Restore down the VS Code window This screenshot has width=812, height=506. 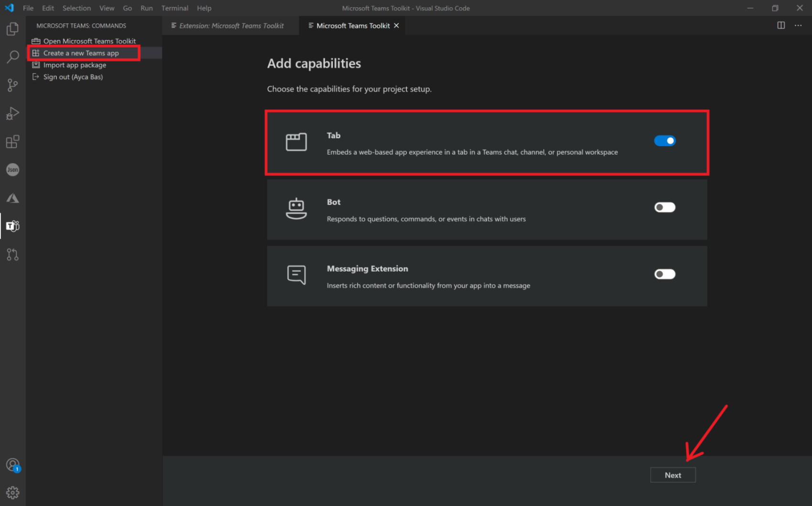(775, 8)
